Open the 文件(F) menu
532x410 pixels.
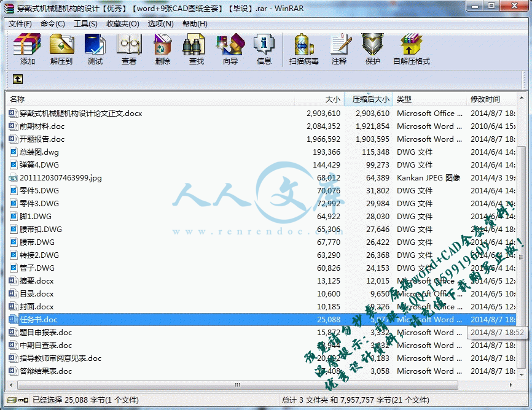tap(20, 24)
